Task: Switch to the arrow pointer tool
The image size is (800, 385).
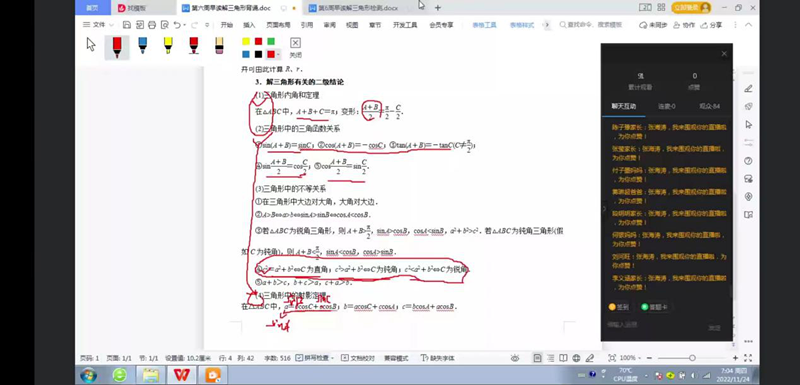Action: pyautogui.click(x=91, y=45)
